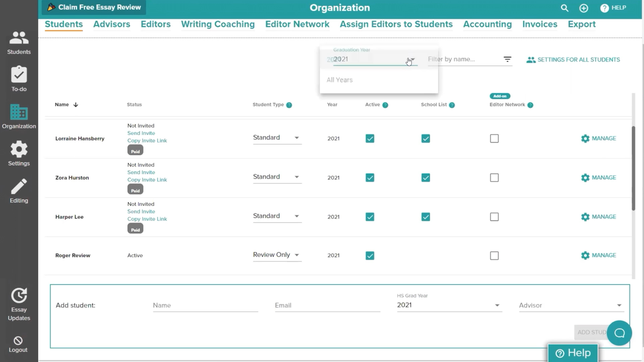Click SETTINGS FOR ALL STUDENTS button

point(574,59)
